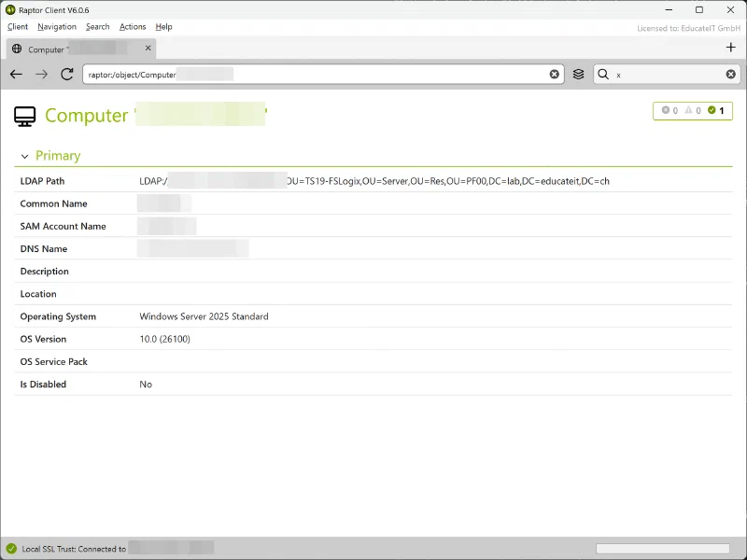The height and width of the screenshot is (560, 747).
Task: Select the Windows Server 2025 Standard value
Action: click(x=204, y=316)
